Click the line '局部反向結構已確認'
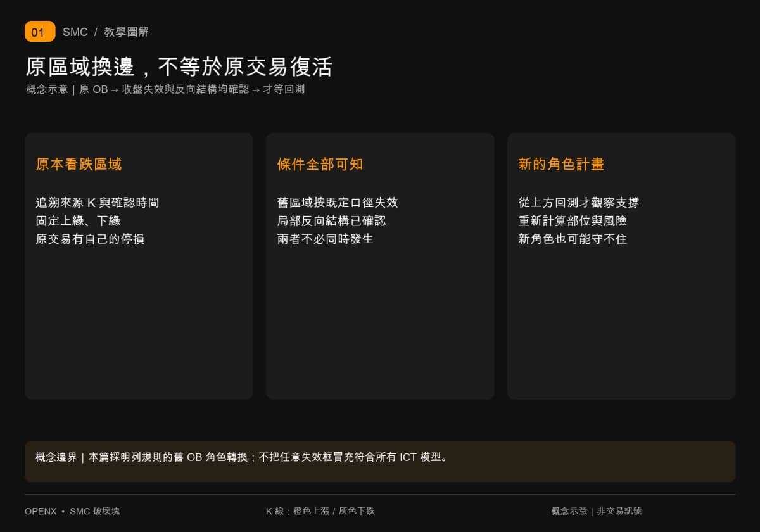The height and width of the screenshot is (532, 760). tap(331, 221)
